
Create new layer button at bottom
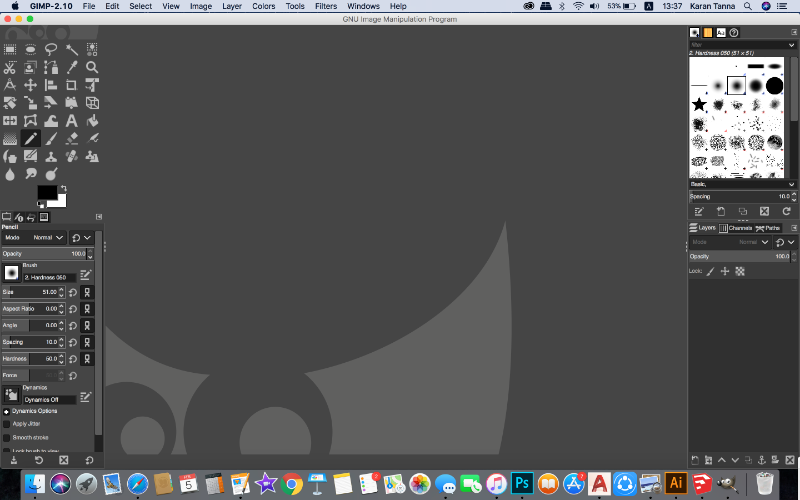[695, 460]
